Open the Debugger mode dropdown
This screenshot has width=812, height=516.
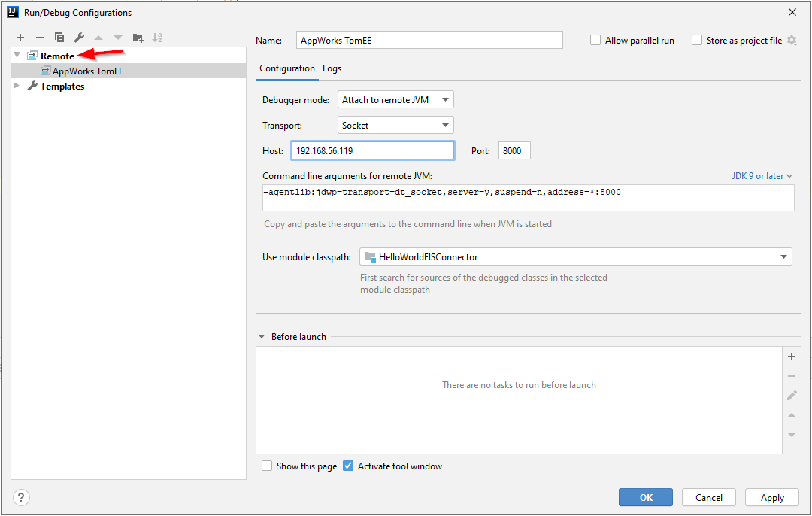click(x=395, y=100)
